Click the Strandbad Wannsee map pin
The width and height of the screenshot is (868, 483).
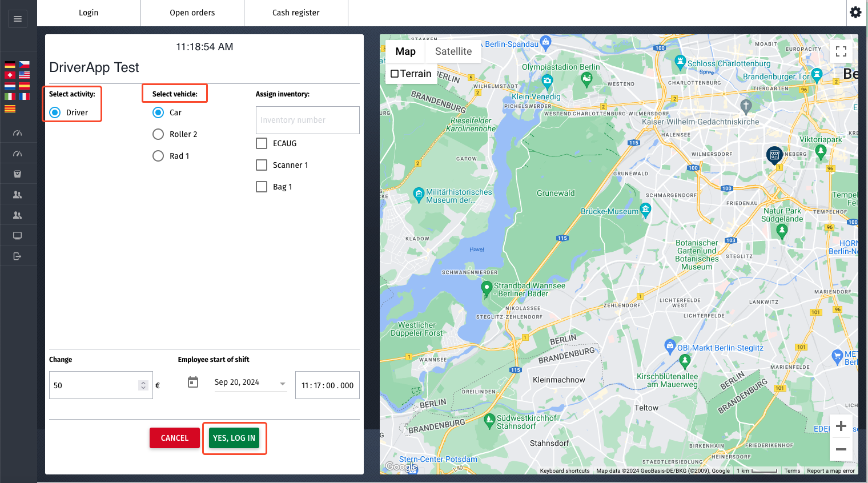tap(487, 288)
